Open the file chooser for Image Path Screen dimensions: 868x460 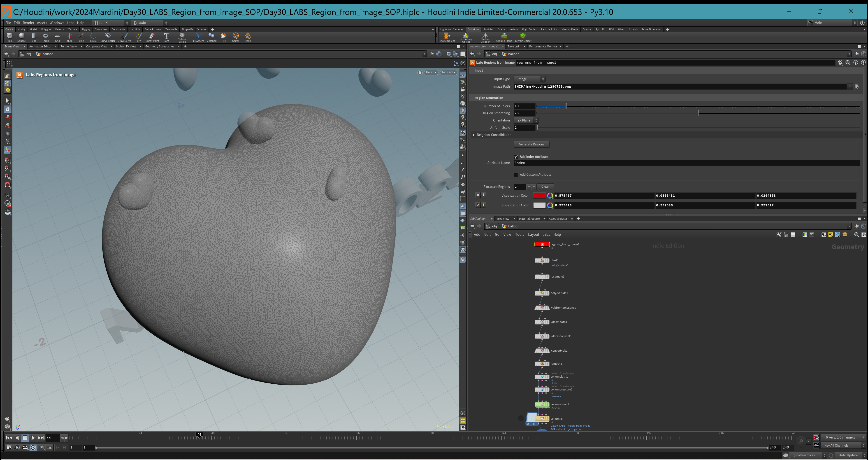click(x=857, y=87)
